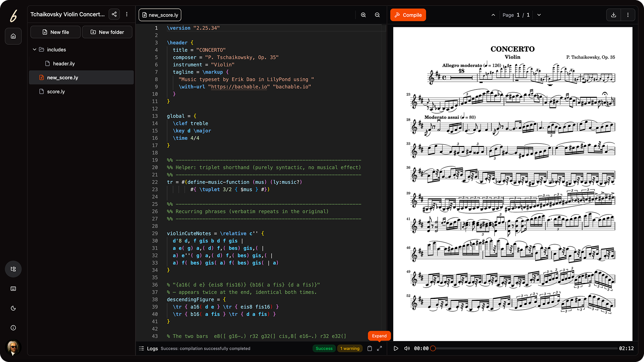The height and width of the screenshot is (362, 644).
Task: Go to the home icon in sidebar
Action: coord(13,36)
